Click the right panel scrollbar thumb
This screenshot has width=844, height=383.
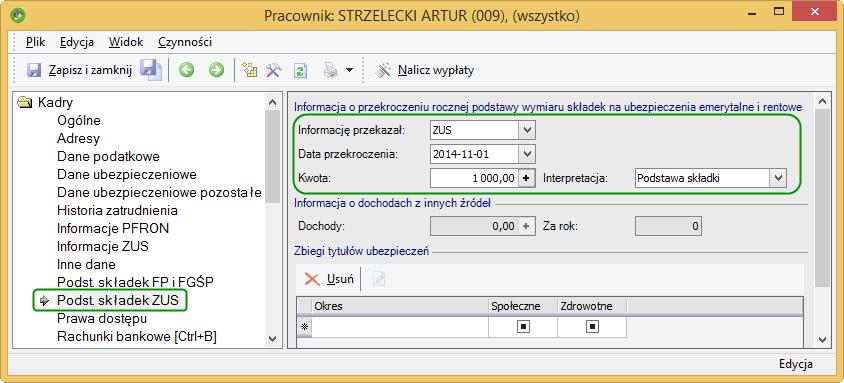821,198
